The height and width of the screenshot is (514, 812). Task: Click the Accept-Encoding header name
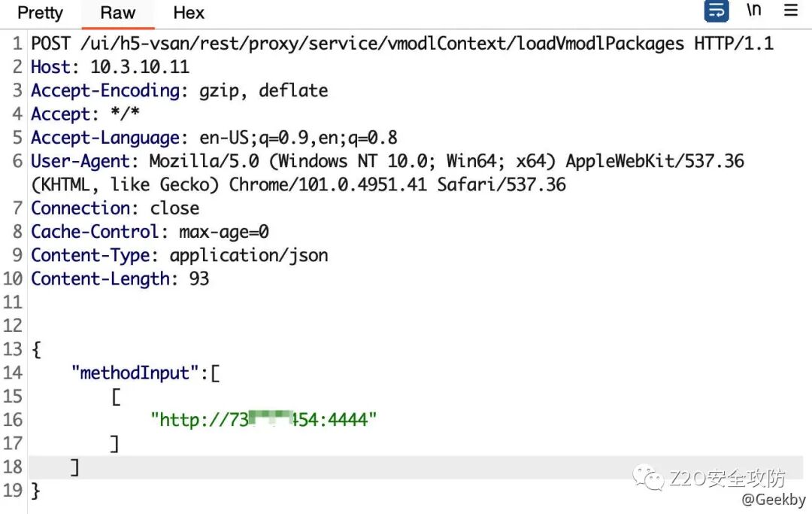105,90
